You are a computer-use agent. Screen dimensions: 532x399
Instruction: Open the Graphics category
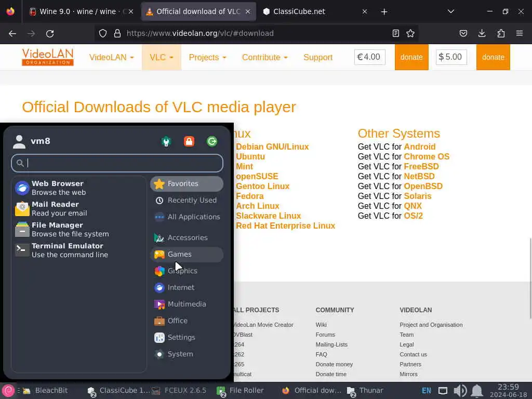click(187, 271)
